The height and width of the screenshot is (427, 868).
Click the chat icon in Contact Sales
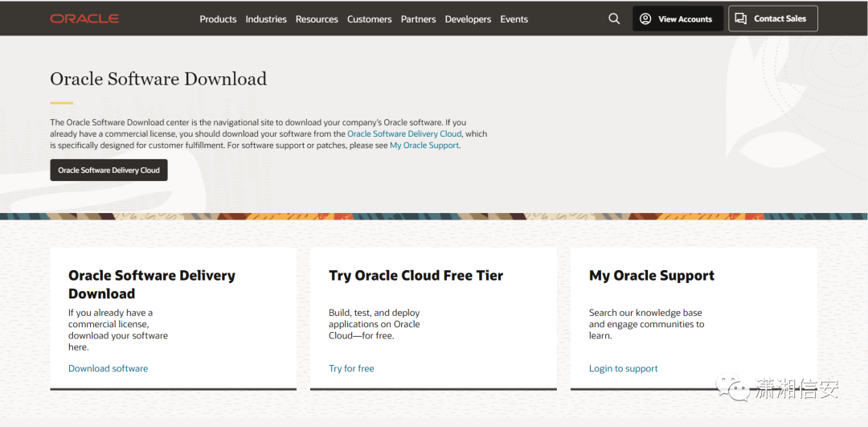tap(741, 18)
